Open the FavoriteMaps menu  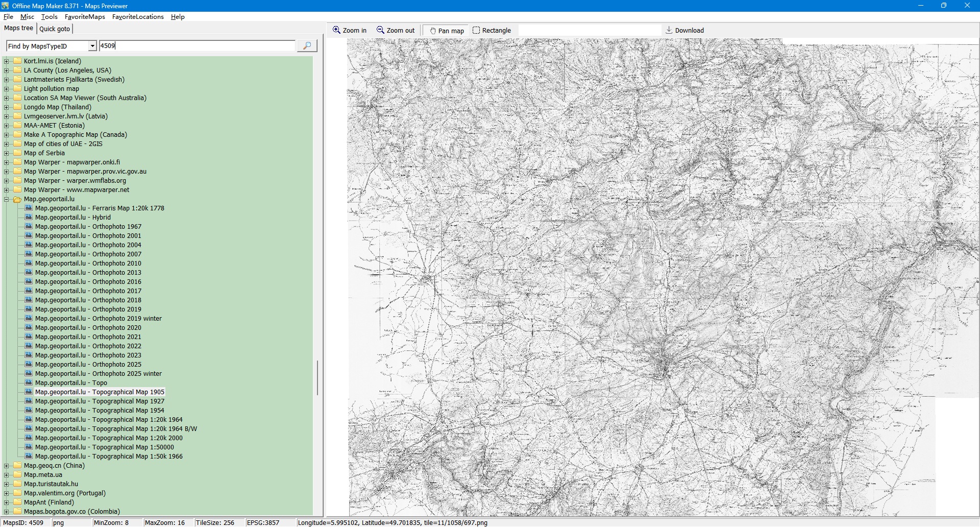click(x=85, y=17)
